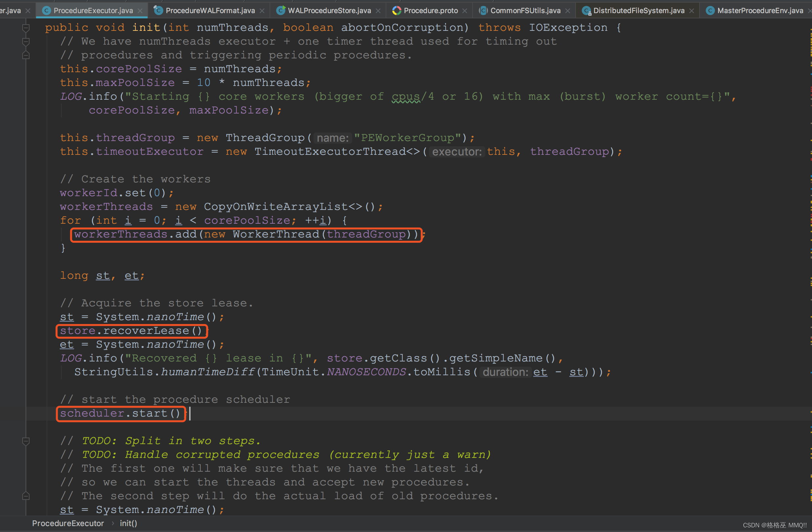Collapse the TODO comment block fold marker
812x532 pixels.
pos(26,441)
